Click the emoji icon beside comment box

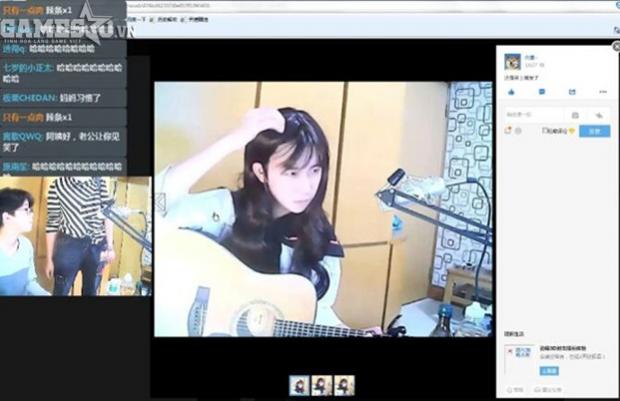(x=601, y=115)
